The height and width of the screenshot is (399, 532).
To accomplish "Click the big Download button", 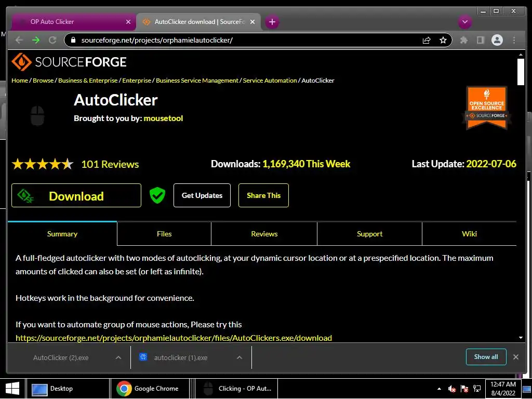I will click(x=76, y=195).
